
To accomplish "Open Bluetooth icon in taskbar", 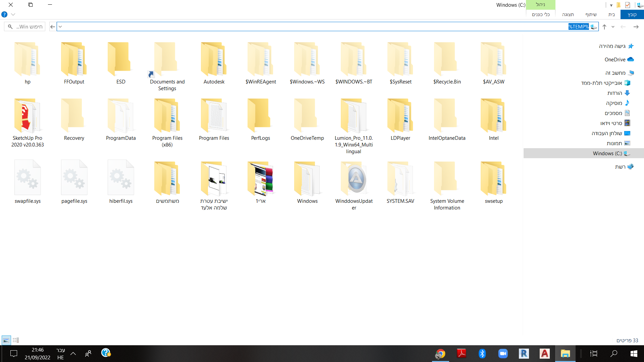I will tap(482, 354).
